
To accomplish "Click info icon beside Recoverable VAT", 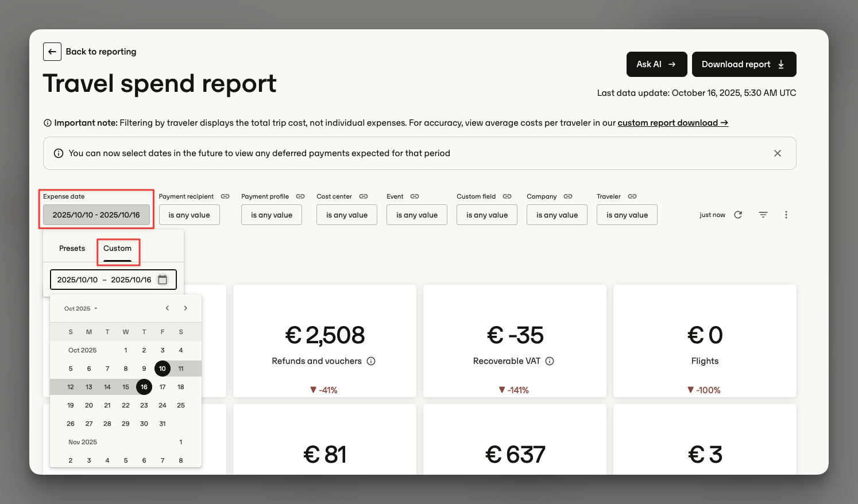I will coord(550,361).
